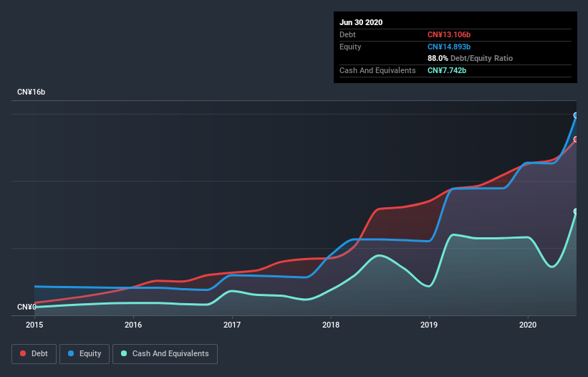
Task: Click the Equity row label in tooltip
Action: [x=350, y=47]
